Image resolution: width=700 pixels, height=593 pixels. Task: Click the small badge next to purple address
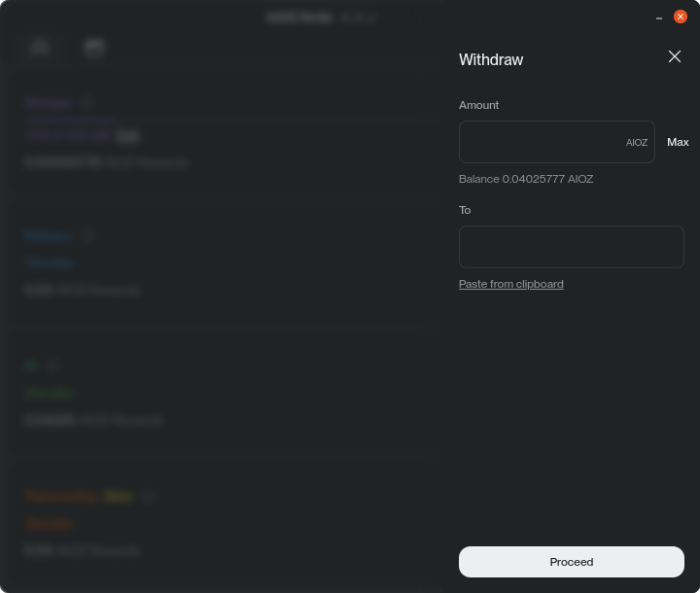pyautogui.click(x=127, y=136)
